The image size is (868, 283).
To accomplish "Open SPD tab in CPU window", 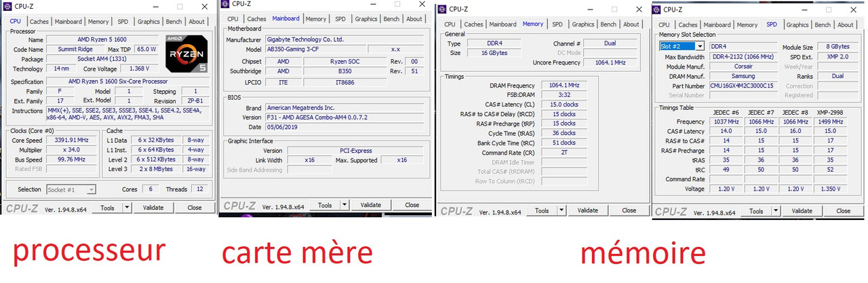I will click(x=123, y=22).
